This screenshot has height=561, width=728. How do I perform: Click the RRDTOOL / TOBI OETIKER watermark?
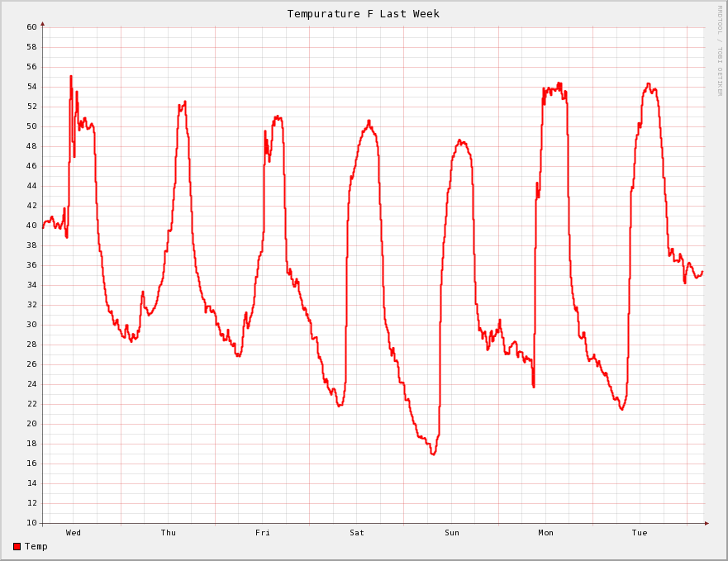(719, 50)
